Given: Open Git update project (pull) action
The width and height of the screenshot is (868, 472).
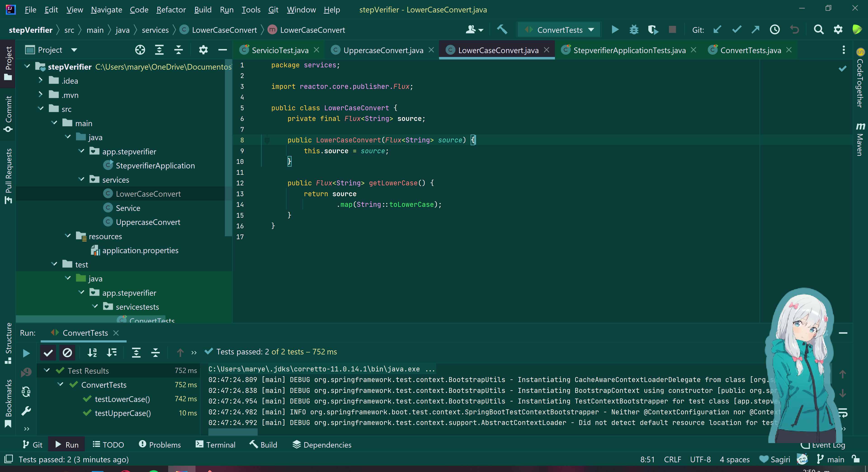Looking at the screenshot, I should 717,30.
